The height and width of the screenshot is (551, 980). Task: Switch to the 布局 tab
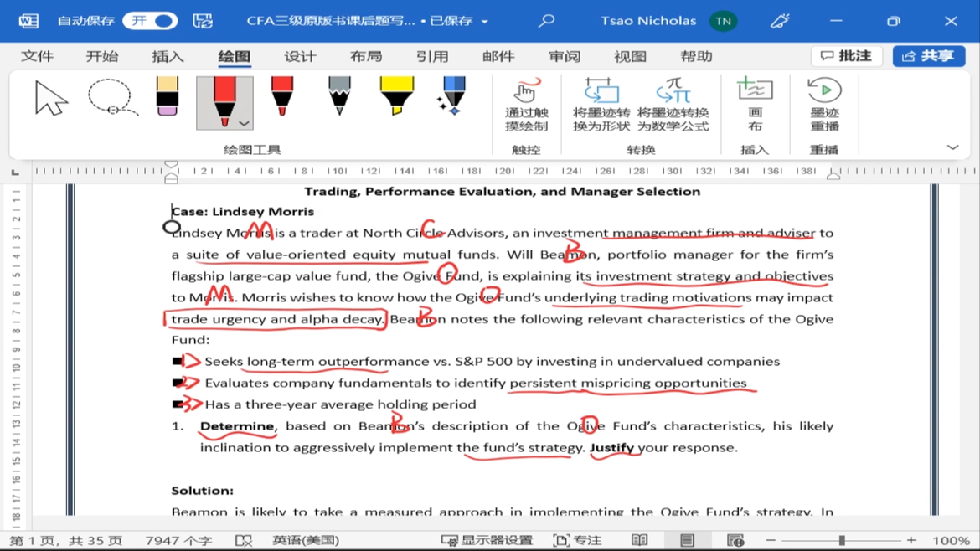pos(366,56)
